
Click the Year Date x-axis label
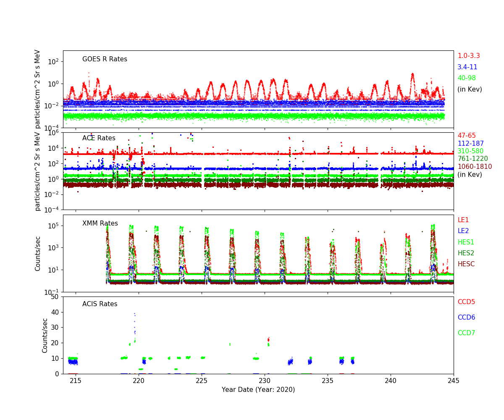click(258, 390)
